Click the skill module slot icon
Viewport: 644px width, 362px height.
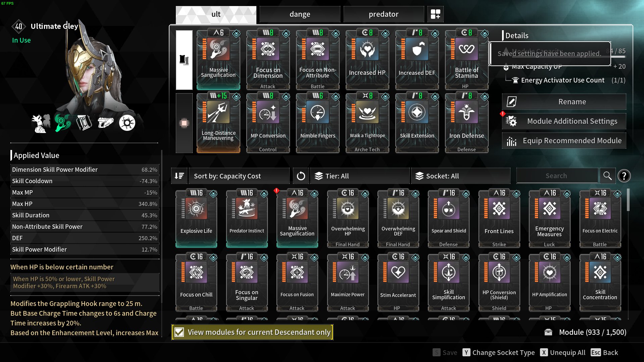click(184, 60)
